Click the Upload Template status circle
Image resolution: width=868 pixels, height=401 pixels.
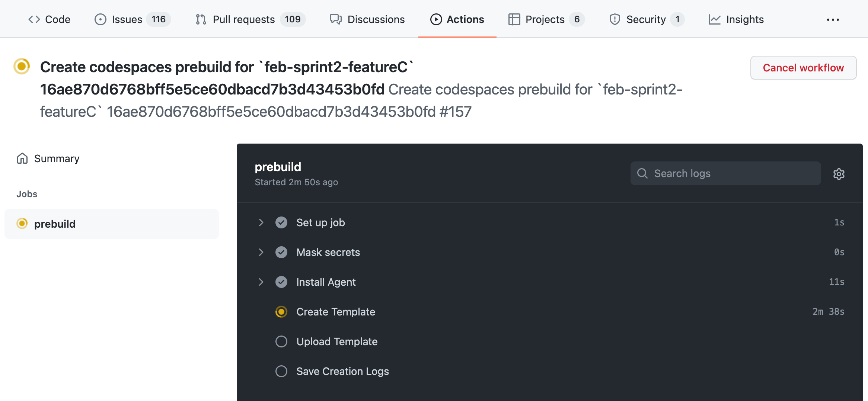[281, 341]
